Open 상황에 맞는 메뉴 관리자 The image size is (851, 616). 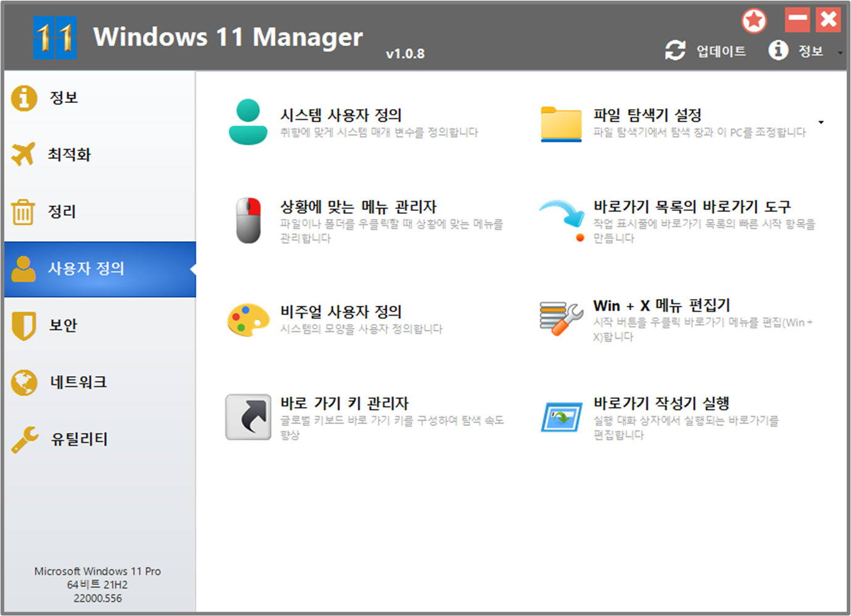click(x=358, y=207)
